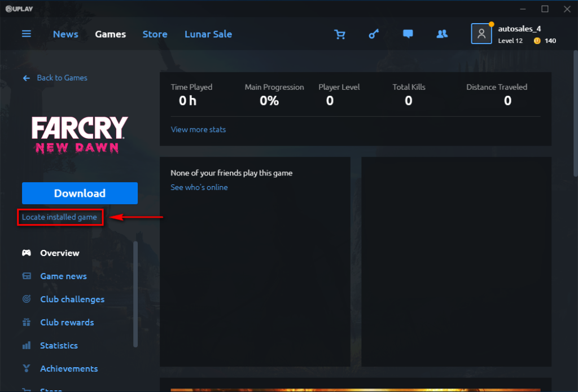Image resolution: width=578 pixels, height=392 pixels.
Task: Click the main page vertical scrollbar
Action: [575, 113]
